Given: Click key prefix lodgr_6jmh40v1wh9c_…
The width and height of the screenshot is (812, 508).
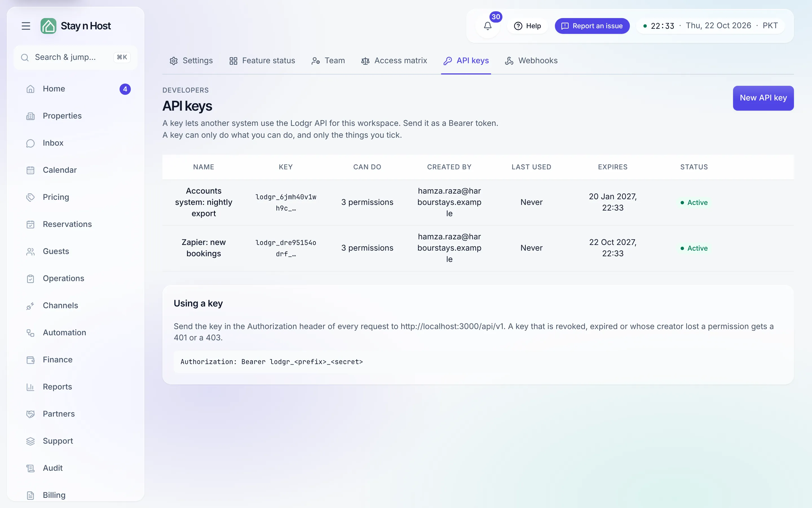Looking at the screenshot, I should (286, 203).
